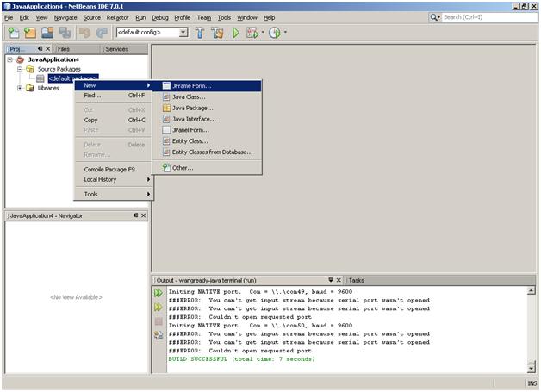Screen dimensions: 541x392
Task: Click the New Project toolbar icon
Action: (30, 33)
